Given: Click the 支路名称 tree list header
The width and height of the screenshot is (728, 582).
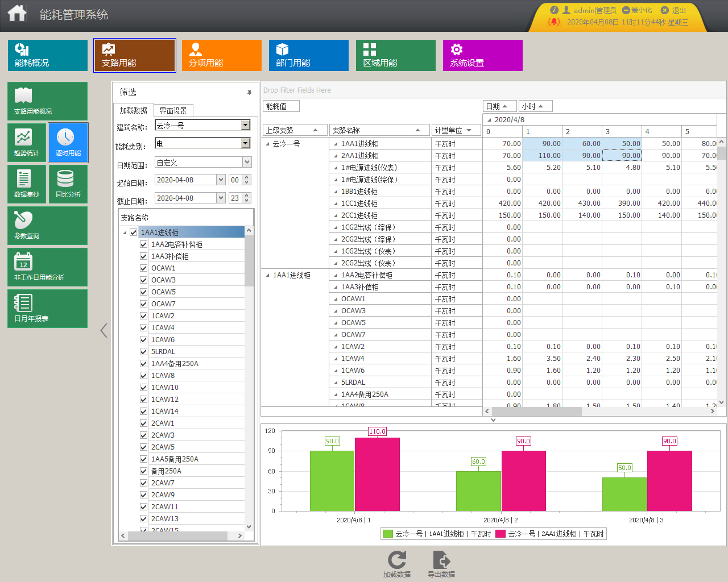Looking at the screenshot, I should [x=186, y=218].
